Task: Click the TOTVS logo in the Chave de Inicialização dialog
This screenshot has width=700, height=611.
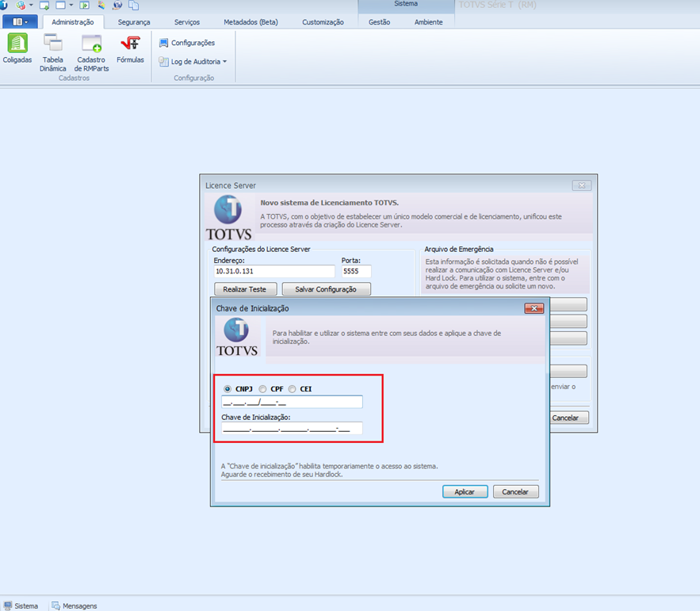Action: click(x=237, y=338)
